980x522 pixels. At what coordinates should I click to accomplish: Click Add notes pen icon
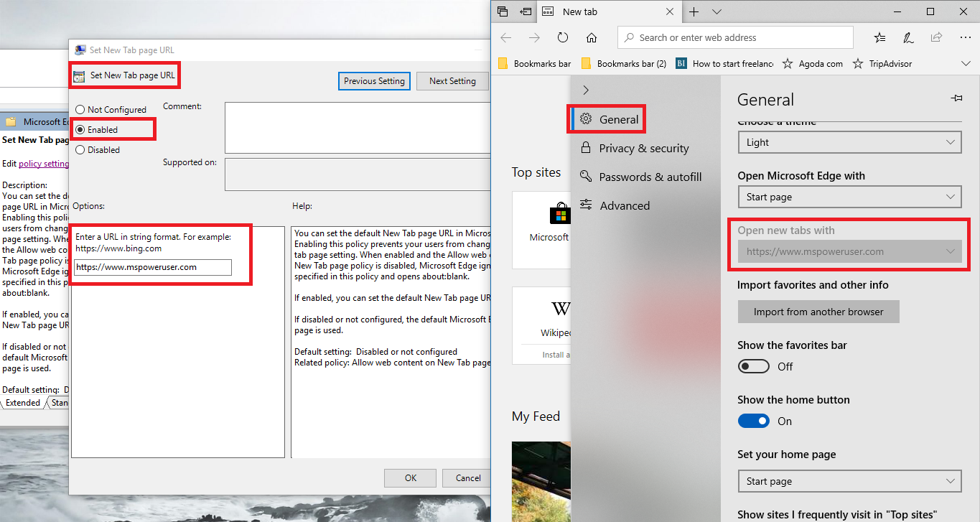point(908,37)
